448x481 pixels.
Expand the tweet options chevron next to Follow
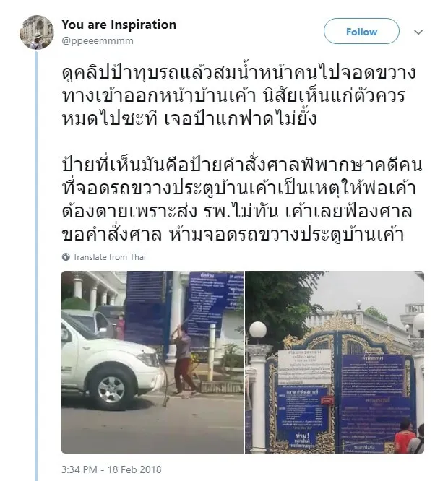[418, 32]
